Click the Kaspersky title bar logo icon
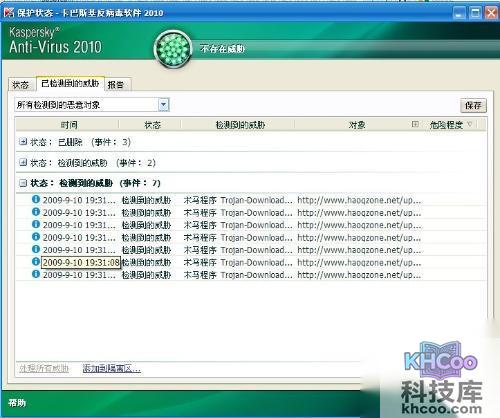The width and height of the screenshot is (500, 418). tap(9, 12)
